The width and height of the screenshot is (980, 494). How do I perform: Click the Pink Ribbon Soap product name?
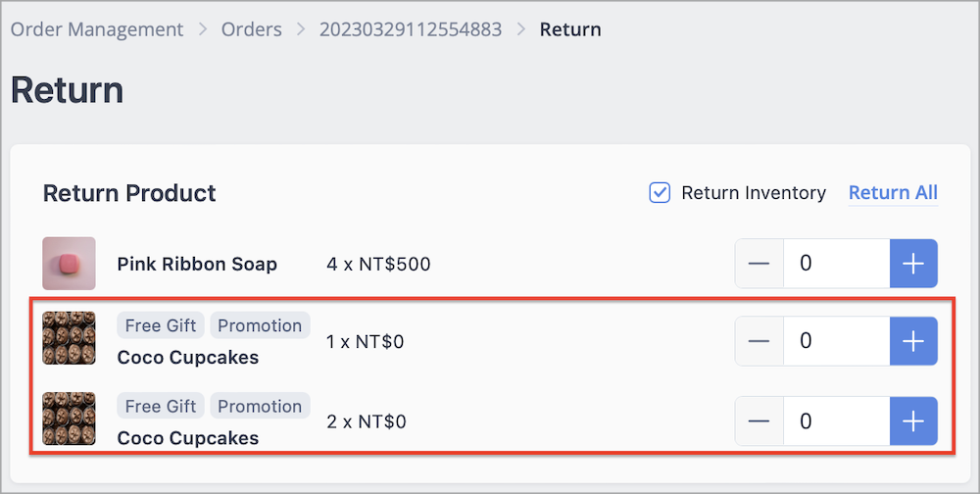(x=197, y=264)
